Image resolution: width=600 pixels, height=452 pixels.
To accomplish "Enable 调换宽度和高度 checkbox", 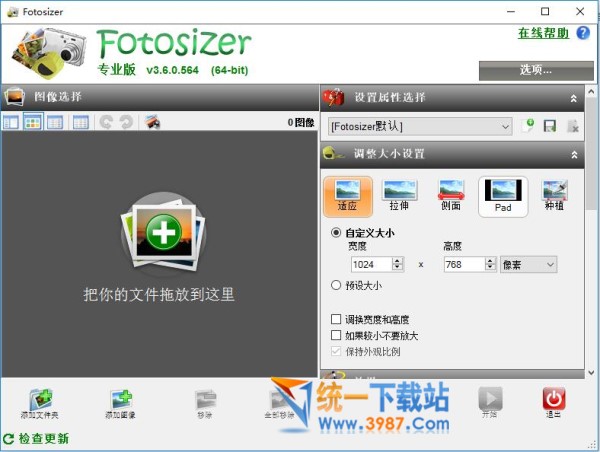I will click(x=336, y=319).
